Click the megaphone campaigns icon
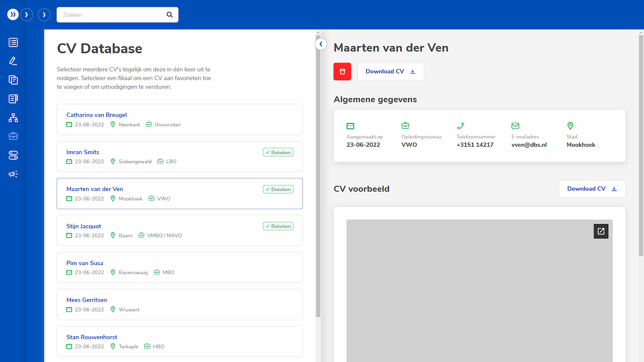This screenshot has height=362, width=644. (13, 173)
